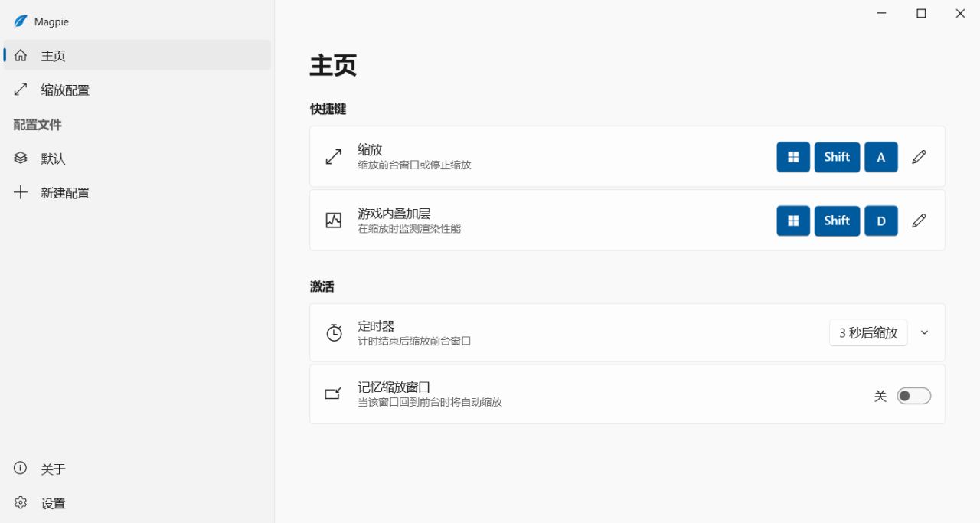Click the Win key badge of 缩放 shortcut
Image resolution: width=980 pixels, height=523 pixels.
(x=793, y=156)
